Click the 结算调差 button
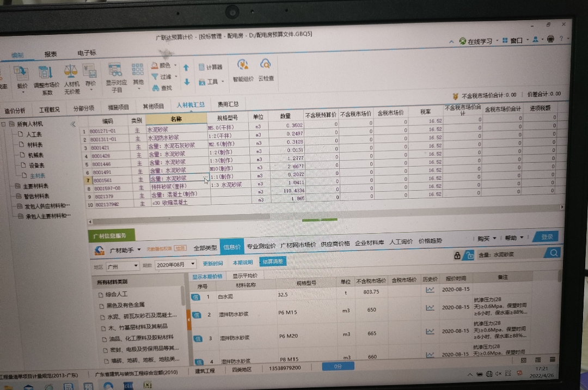588x390 pixels. click(x=273, y=262)
